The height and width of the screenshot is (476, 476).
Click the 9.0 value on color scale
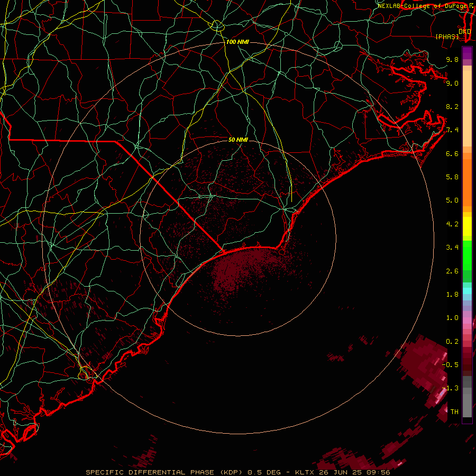(x=452, y=83)
